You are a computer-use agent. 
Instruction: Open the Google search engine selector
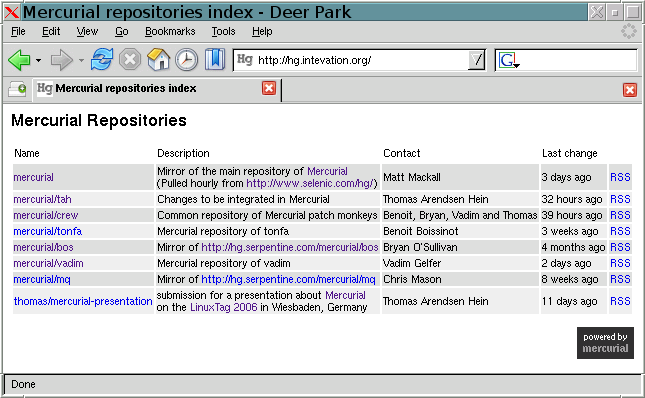509,60
